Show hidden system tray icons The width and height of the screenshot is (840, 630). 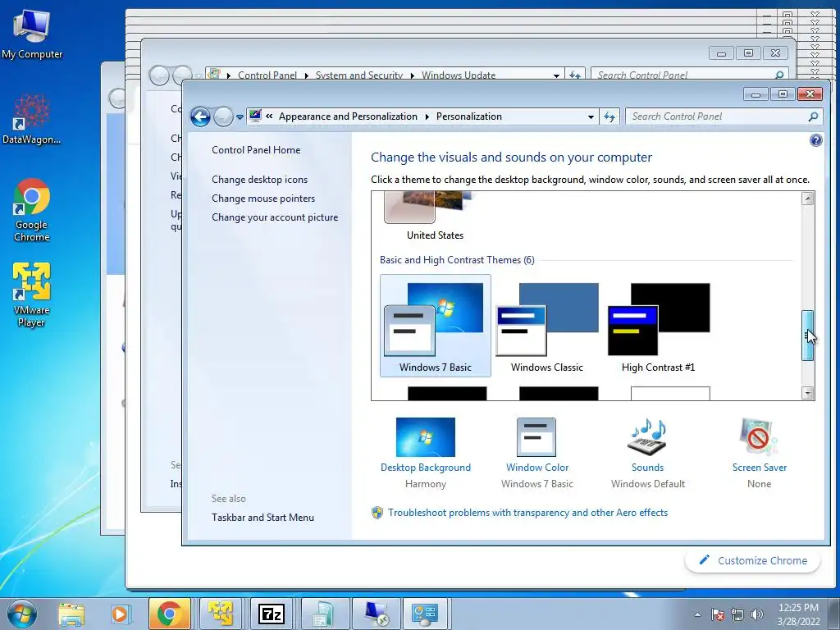tap(697, 614)
